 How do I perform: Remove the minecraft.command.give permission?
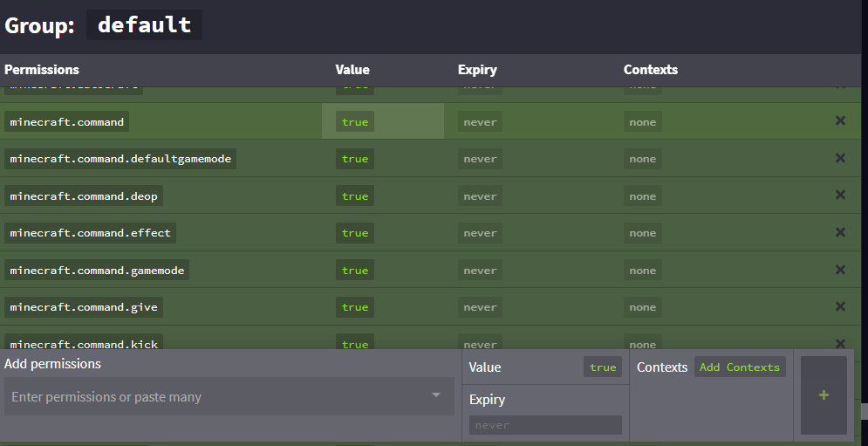coord(840,306)
